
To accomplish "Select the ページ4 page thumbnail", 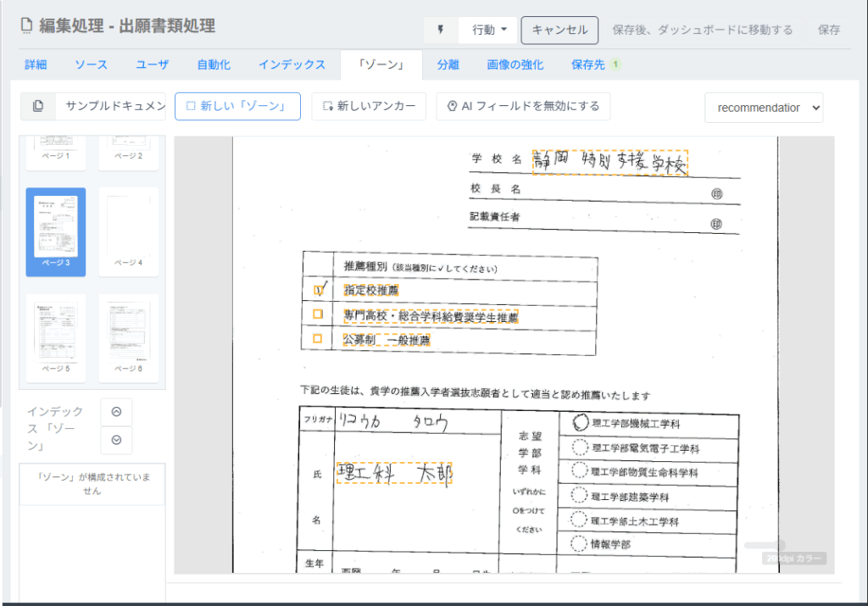I will click(x=128, y=231).
